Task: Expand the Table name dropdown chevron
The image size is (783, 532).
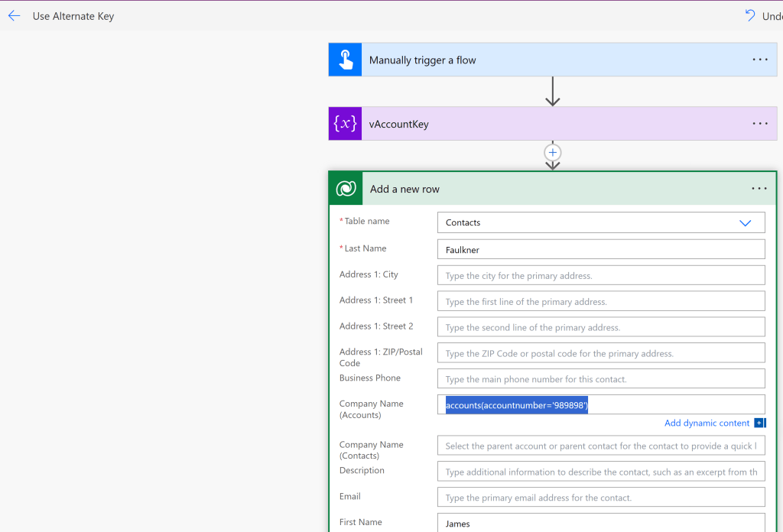Action: (x=746, y=222)
